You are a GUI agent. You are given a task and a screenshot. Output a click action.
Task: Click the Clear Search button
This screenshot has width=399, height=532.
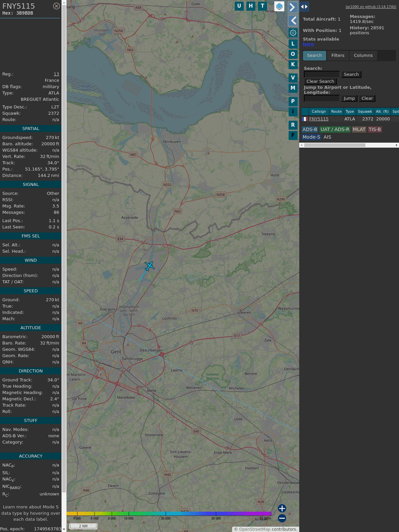[x=320, y=81]
